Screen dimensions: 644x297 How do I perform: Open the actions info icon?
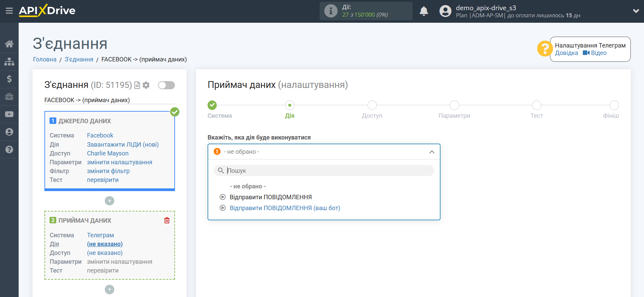coord(331,11)
